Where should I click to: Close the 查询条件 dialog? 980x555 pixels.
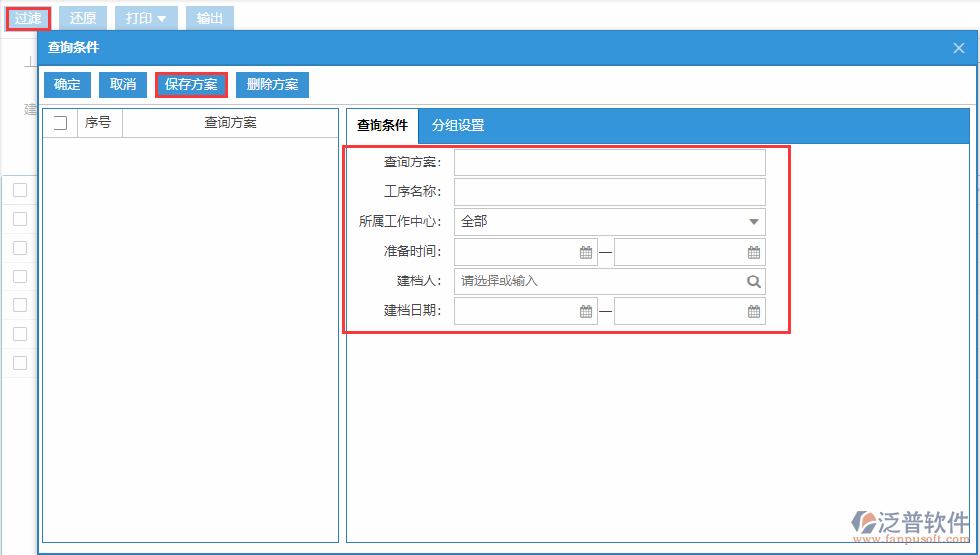point(958,48)
